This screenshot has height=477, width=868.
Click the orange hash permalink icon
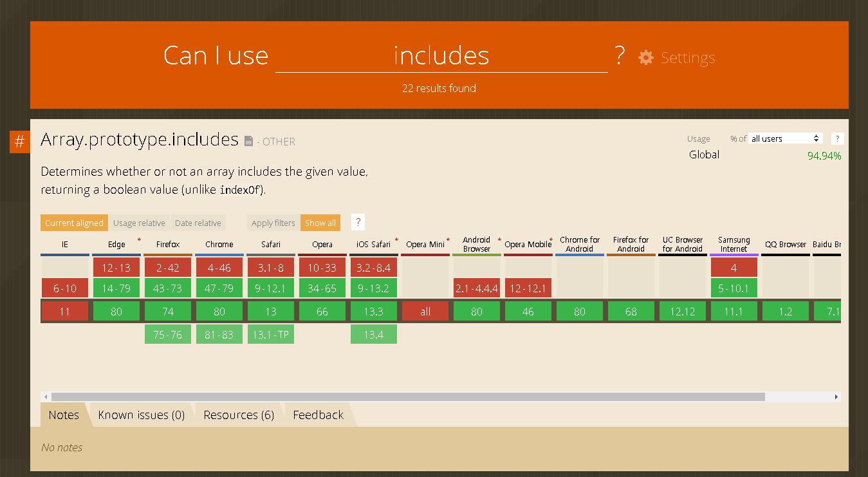click(x=19, y=142)
